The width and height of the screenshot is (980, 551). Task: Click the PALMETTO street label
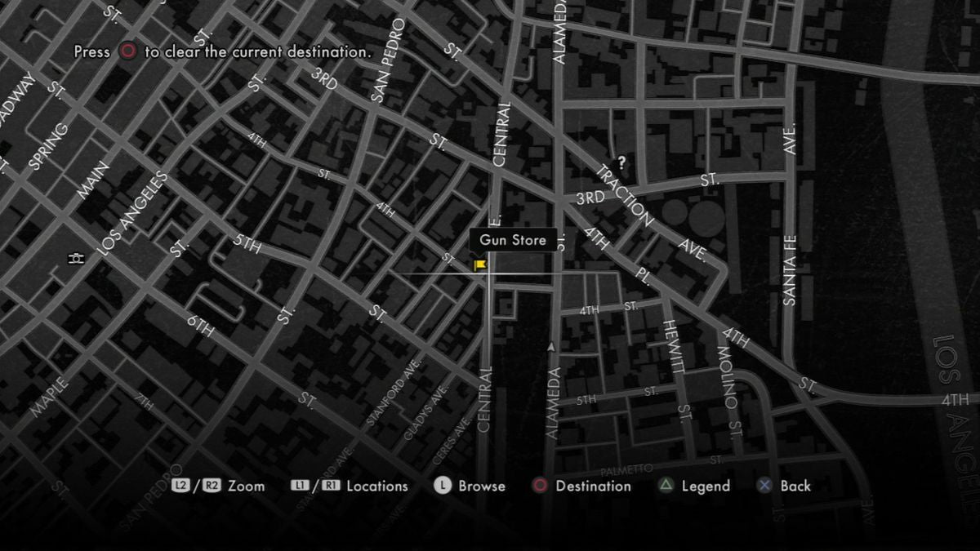[626, 470]
